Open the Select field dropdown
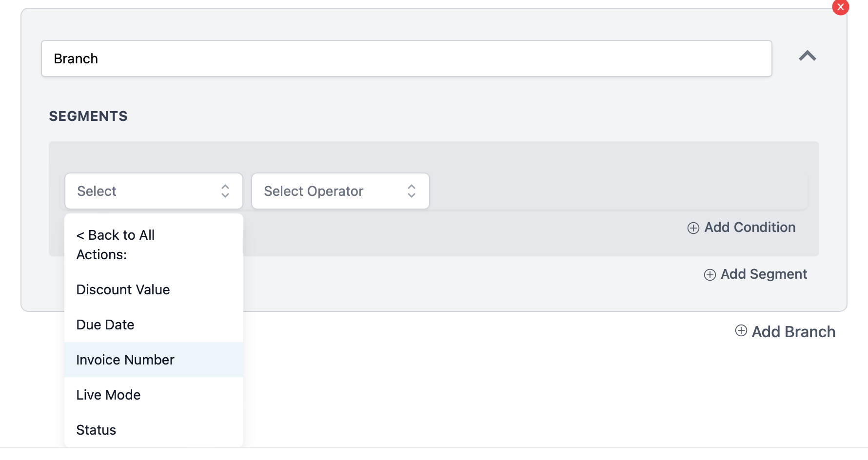Image resolution: width=868 pixels, height=460 pixels. coord(146,191)
